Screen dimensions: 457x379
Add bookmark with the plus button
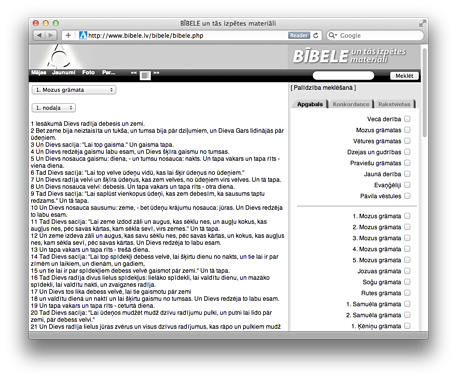68,35
